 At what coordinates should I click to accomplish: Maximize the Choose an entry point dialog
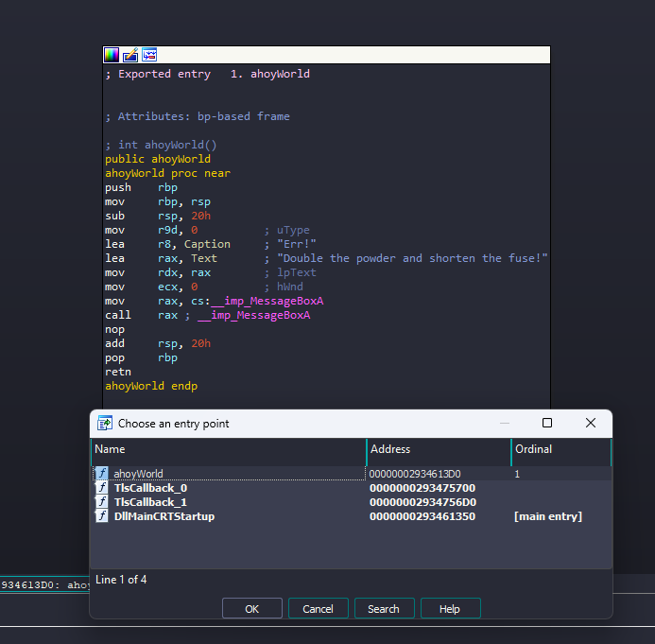coord(547,424)
